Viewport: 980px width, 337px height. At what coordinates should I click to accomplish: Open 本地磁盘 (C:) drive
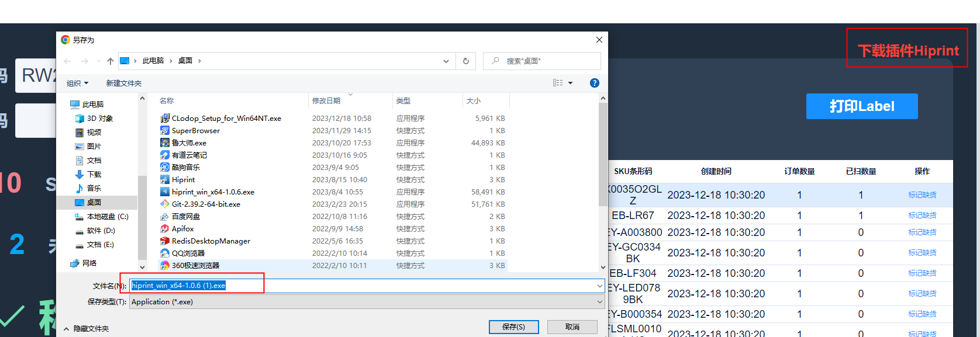[102, 216]
